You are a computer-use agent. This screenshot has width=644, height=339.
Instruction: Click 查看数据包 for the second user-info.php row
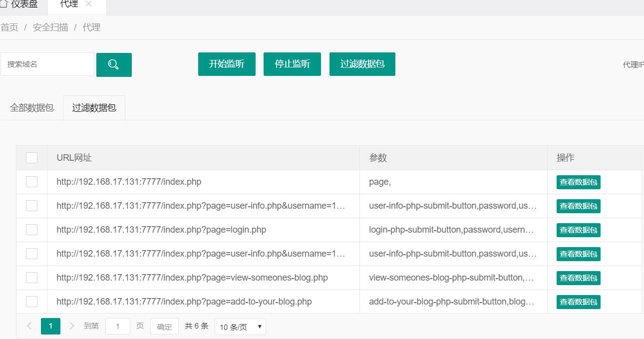tap(578, 254)
